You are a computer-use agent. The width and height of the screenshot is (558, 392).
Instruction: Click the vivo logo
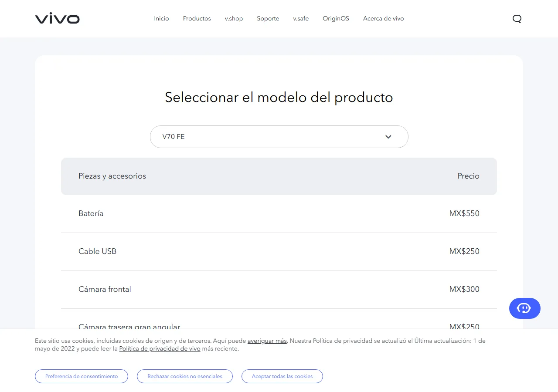57,19
